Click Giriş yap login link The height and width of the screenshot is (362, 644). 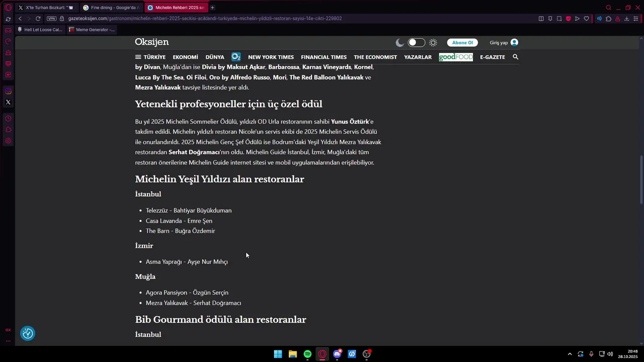point(504,43)
